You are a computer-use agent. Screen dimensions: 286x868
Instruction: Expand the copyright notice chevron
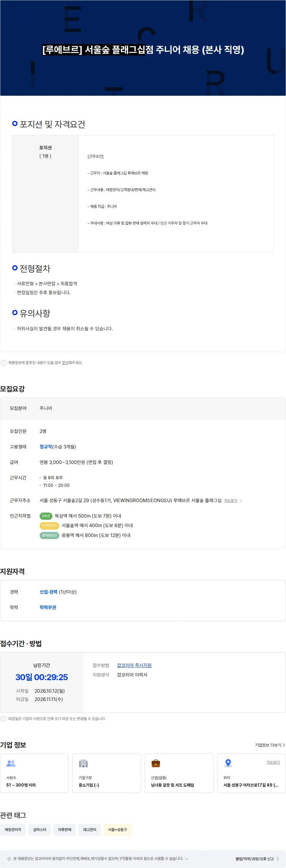tap(186, 858)
